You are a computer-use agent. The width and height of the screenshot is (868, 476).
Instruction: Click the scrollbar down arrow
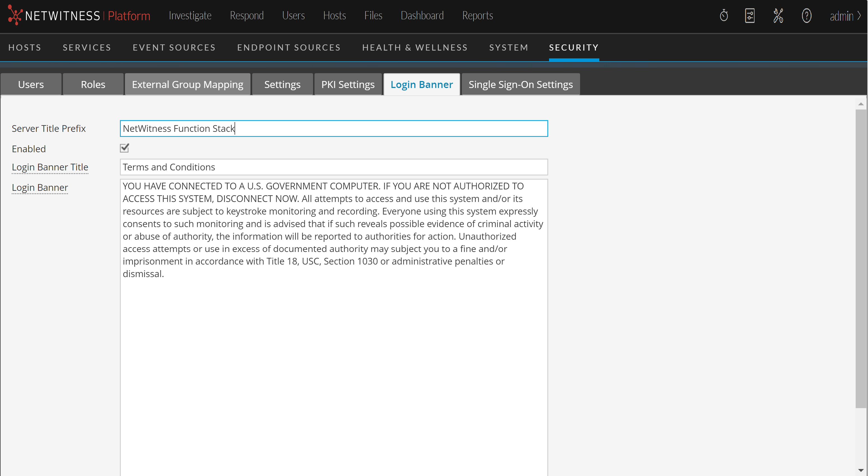[x=860, y=470]
